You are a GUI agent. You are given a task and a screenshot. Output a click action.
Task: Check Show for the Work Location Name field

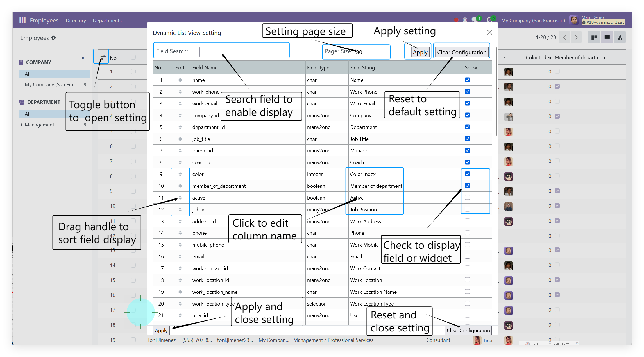click(x=467, y=292)
